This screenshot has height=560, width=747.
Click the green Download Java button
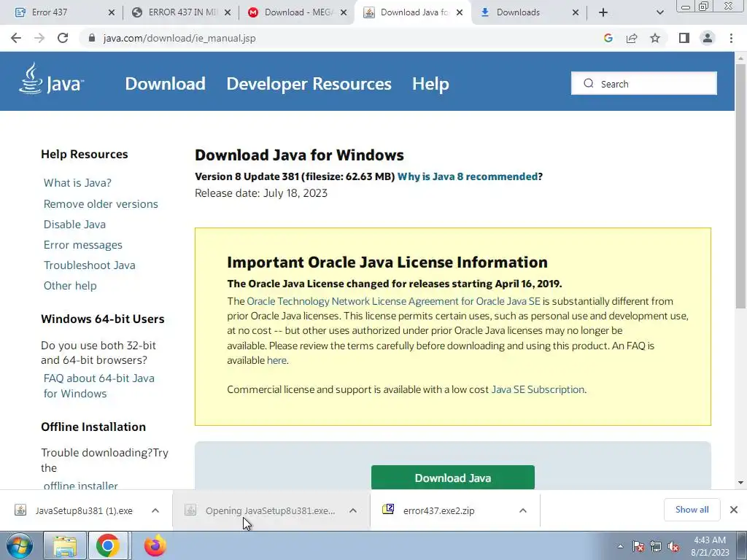click(x=452, y=478)
